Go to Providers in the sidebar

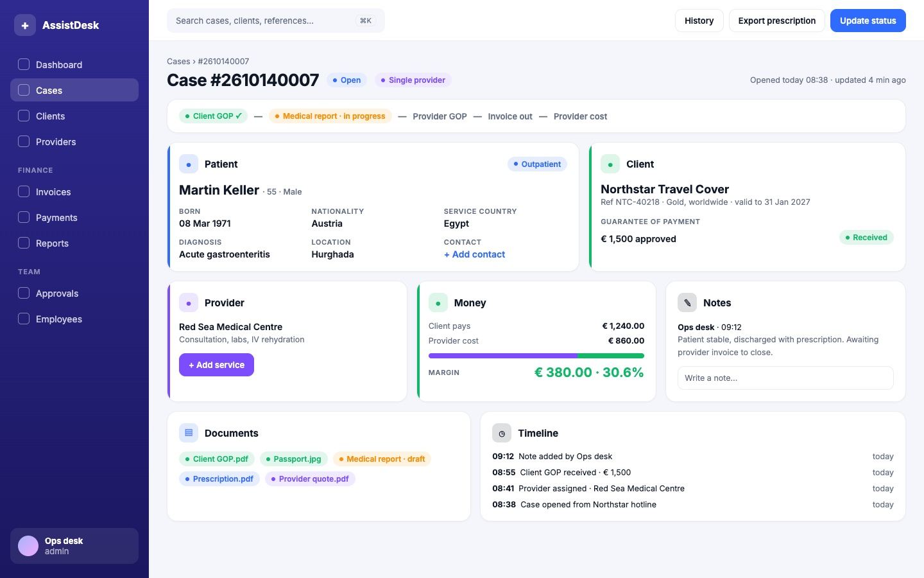pos(74,141)
